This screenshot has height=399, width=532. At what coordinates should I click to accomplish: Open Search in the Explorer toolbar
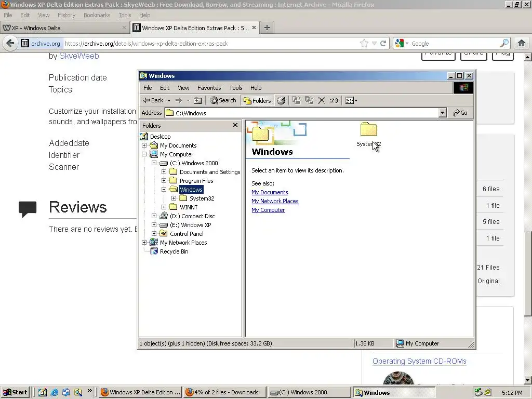[223, 100]
